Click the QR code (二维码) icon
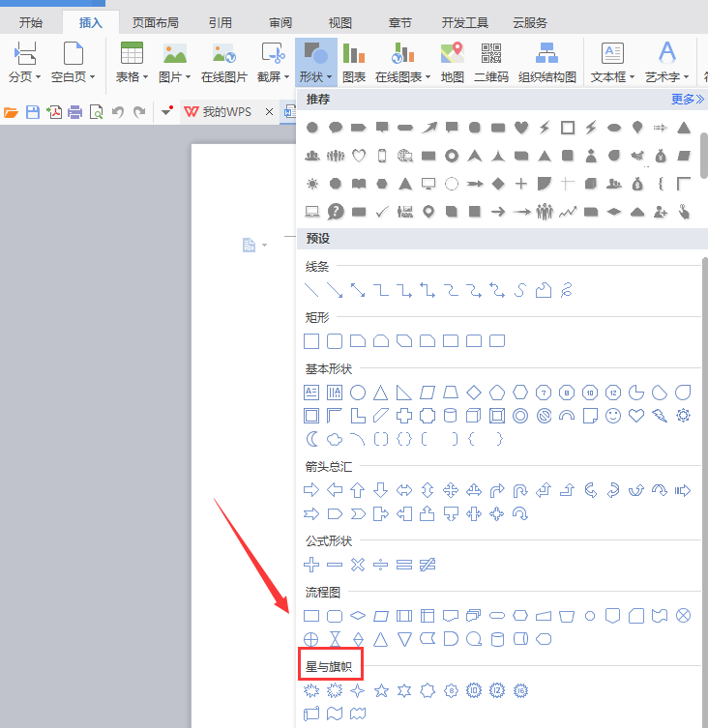This screenshot has width=708, height=728. pos(491,62)
